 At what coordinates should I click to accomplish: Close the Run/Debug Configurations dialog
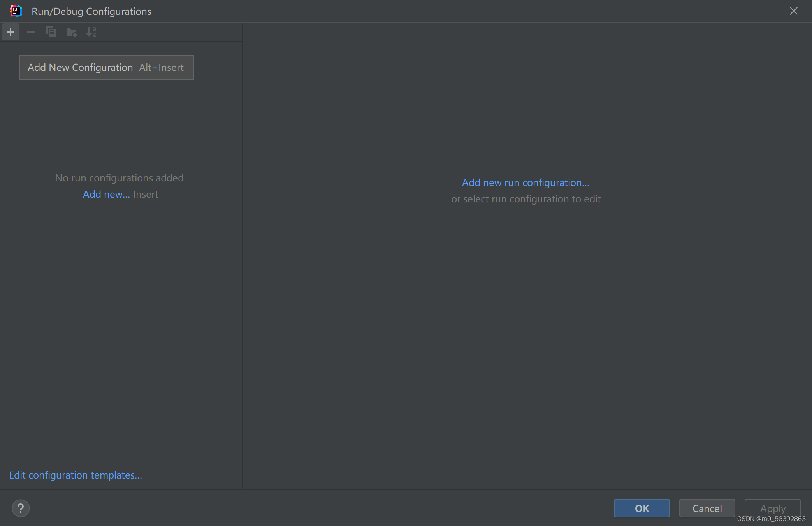(x=793, y=11)
